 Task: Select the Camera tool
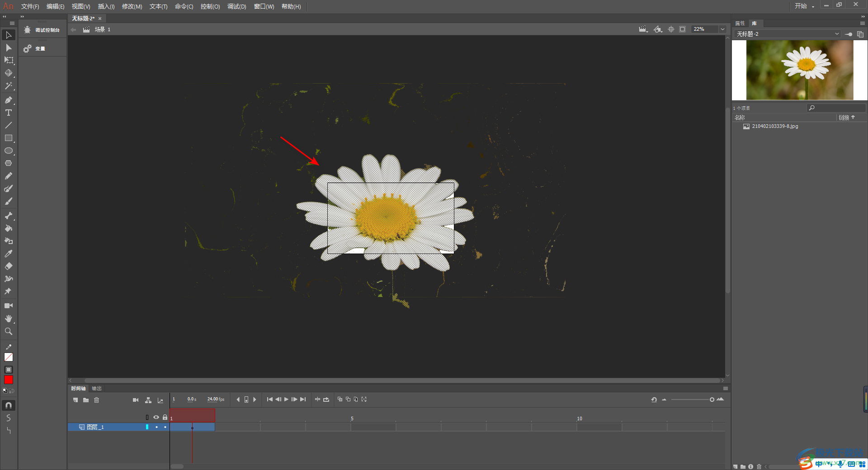(x=9, y=306)
